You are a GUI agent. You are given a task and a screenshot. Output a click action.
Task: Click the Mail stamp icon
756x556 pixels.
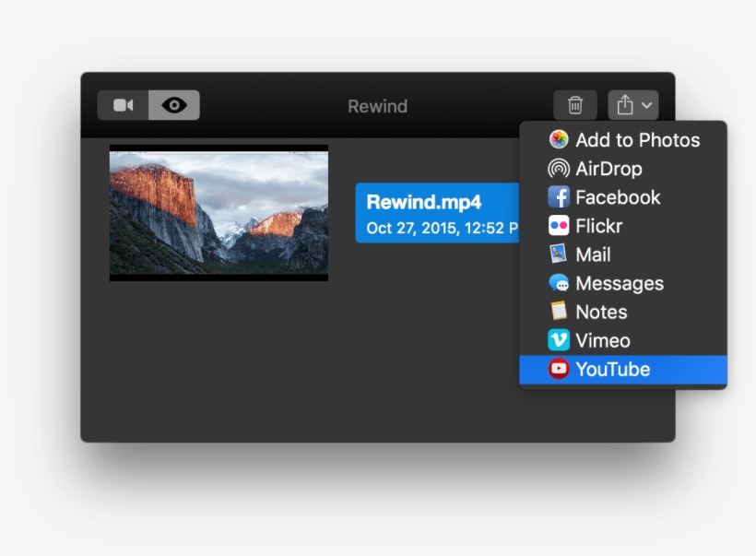click(559, 254)
